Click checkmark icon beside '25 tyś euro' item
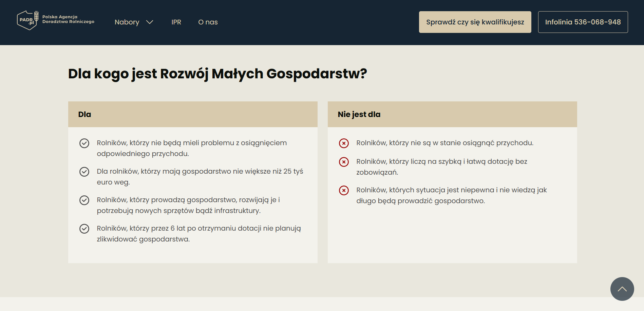Image resolution: width=644 pixels, height=311 pixels. coord(84,172)
